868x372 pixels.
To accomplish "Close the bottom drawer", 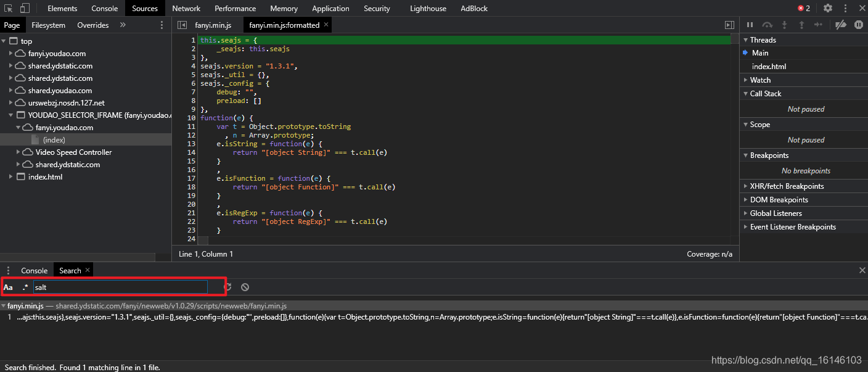I will pos(862,270).
